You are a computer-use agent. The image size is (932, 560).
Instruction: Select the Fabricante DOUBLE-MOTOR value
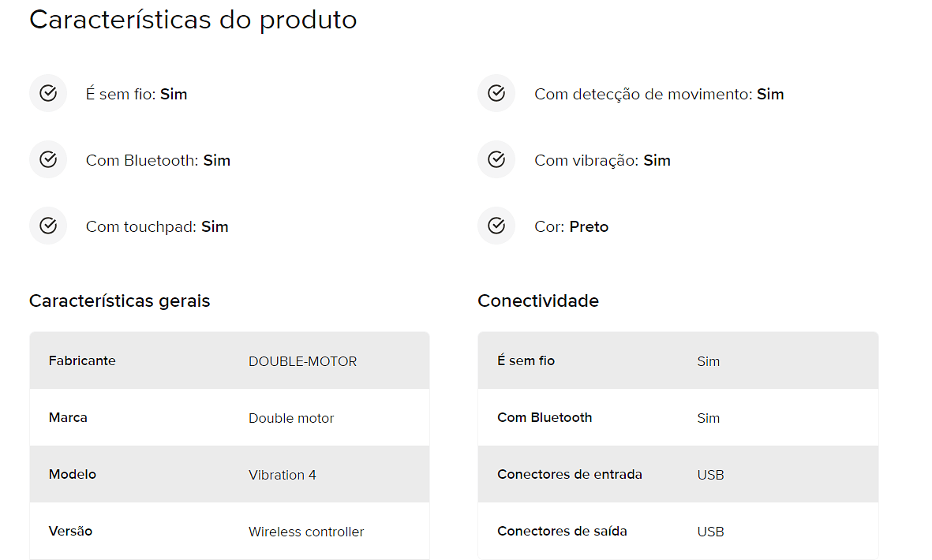coord(302,361)
